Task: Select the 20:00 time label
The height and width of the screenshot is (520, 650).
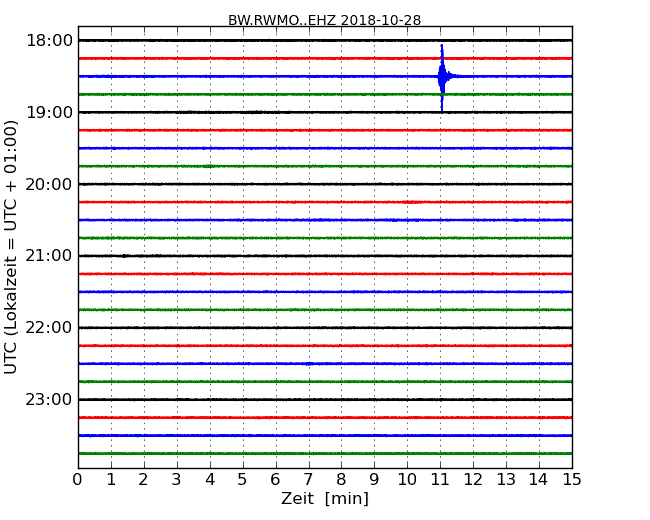Action: (x=49, y=184)
